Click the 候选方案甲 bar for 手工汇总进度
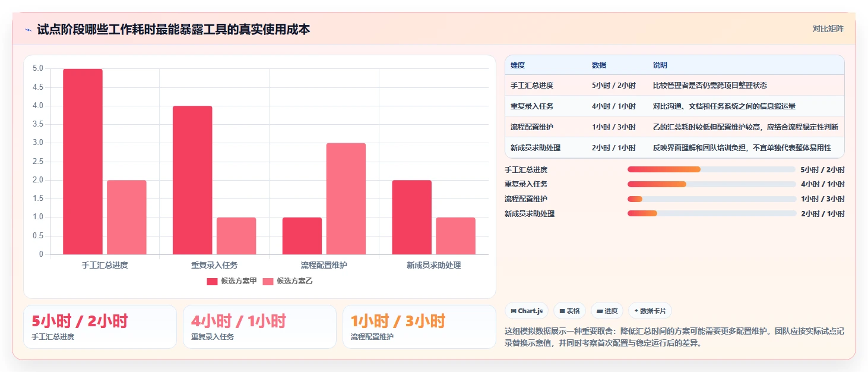This screenshot has height=372, width=868. pyautogui.click(x=83, y=162)
